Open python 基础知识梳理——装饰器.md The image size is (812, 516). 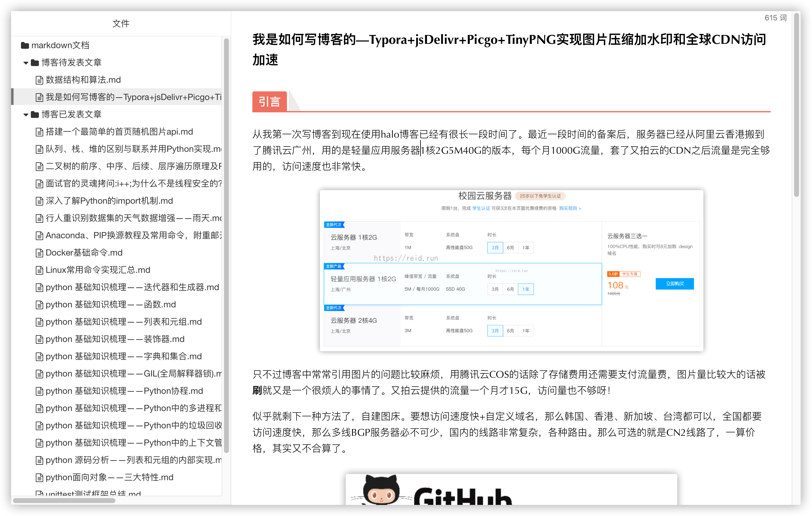point(115,339)
